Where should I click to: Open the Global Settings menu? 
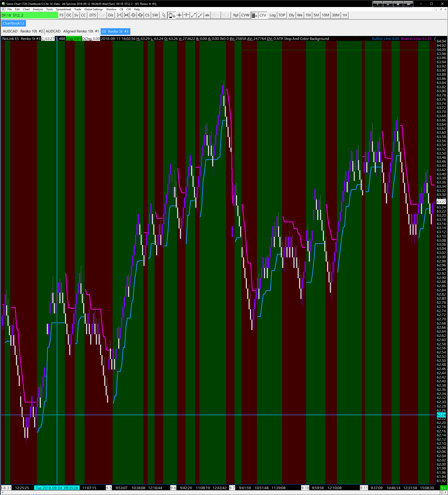[94, 9]
